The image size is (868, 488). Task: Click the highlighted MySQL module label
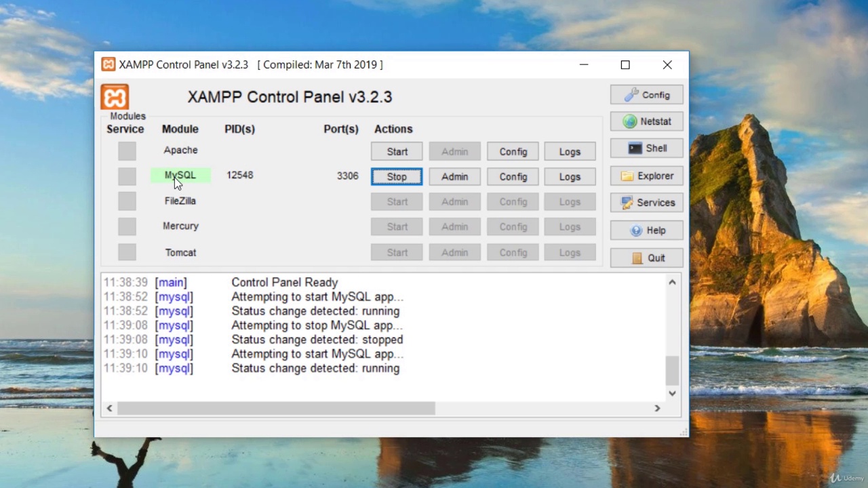click(x=180, y=176)
